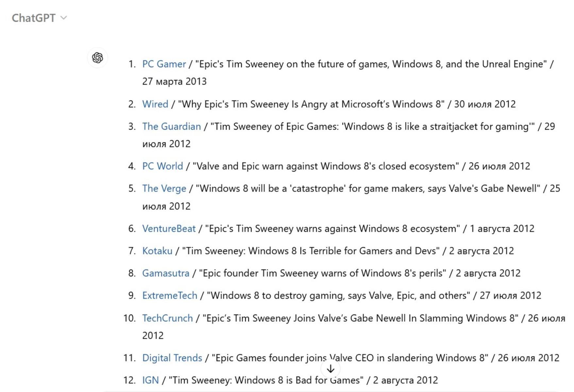Click the title "Windows 8 will be a 'catastrophe' for game makers, says Valve's Gabe Newell"
The height and width of the screenshot is (392, 574).
click(368, 188)
